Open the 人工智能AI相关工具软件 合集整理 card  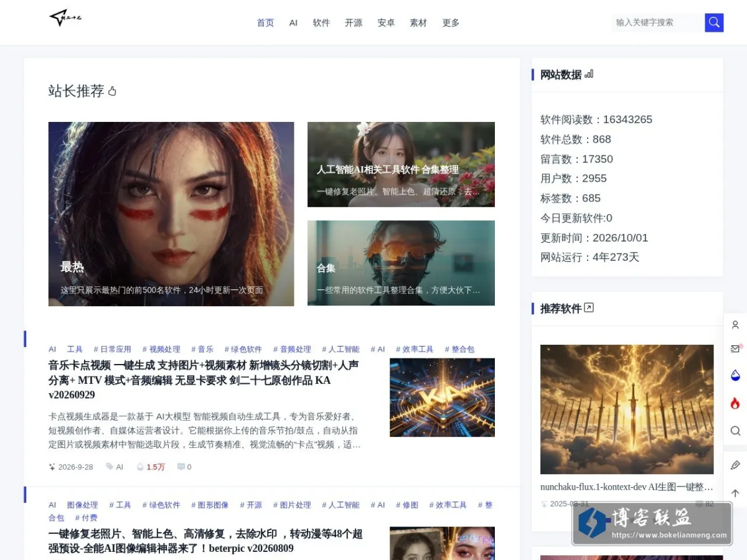(x=401, y=164)
